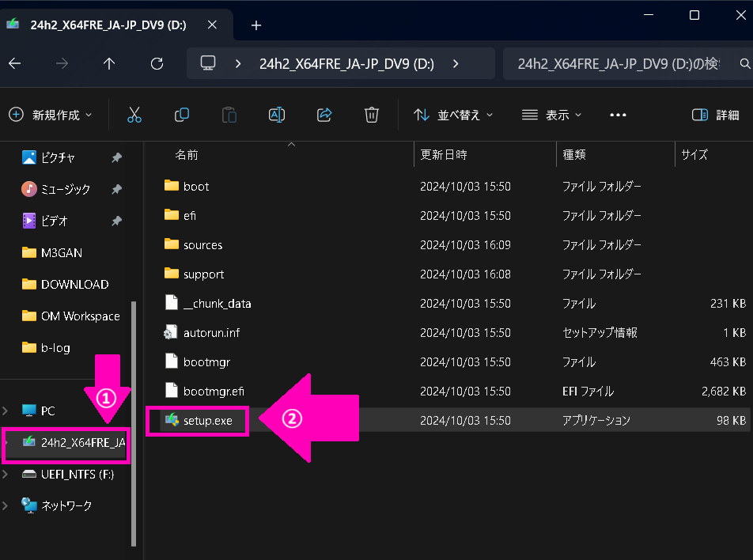Expand the PC tree node
This screenshot has height=560, width=753.
(x=6, y=411)
